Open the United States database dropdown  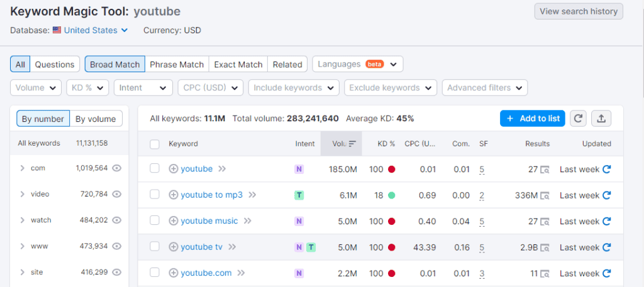(x=96, y=30)
